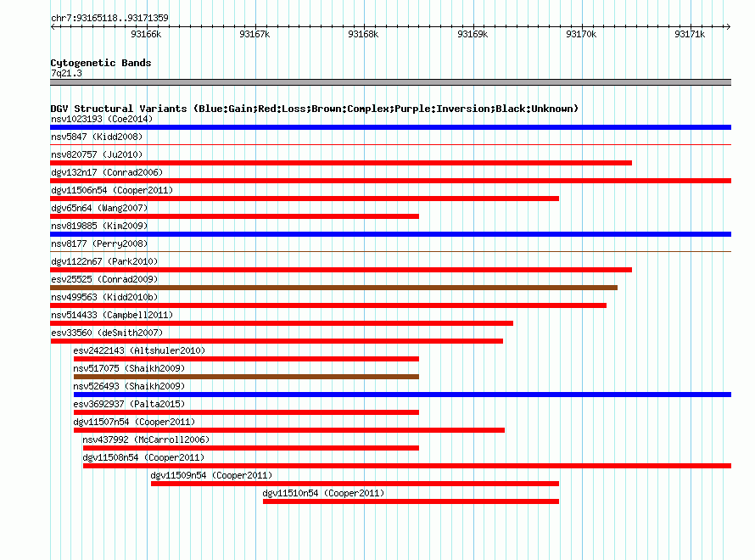Click the nsv1023193 (Coe2014) blue gain bar
Screen dimensions: 755x560
pos(390,127)
